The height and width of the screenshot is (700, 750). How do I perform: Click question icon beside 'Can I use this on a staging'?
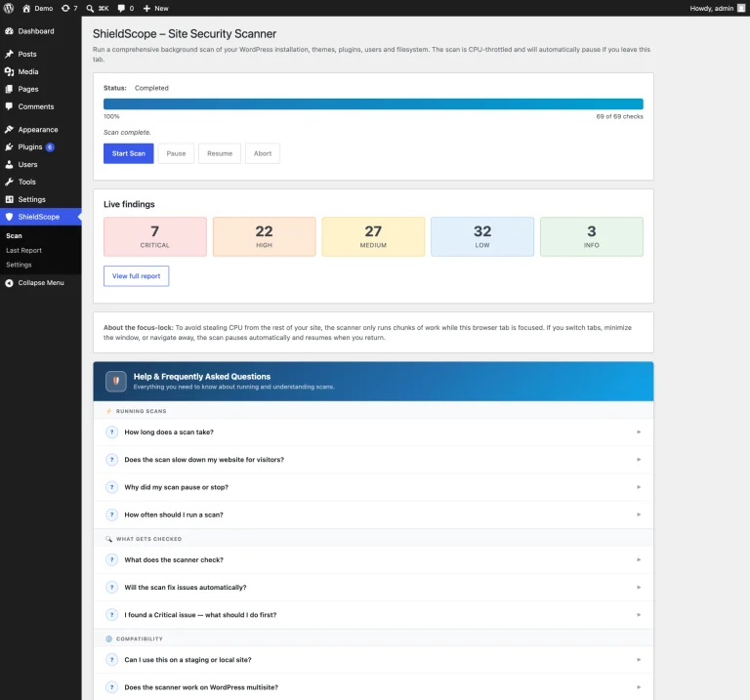(x=111, y=660)
